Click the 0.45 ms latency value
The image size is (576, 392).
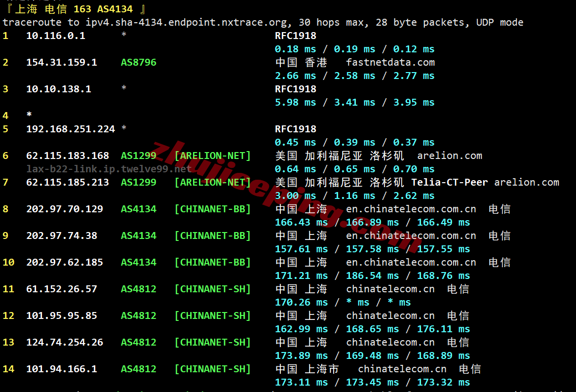(295, 142)
